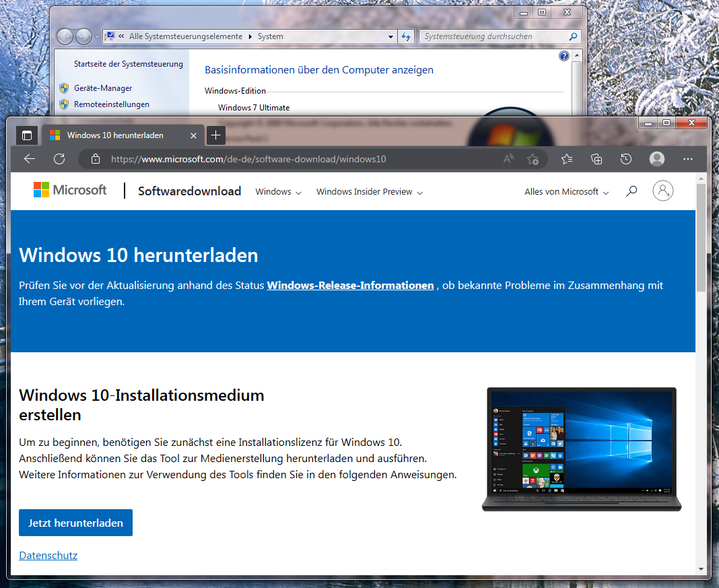The height and width of the screenshot is (588, 719).
Task: Open address bar history dropdown in control panel
Action: pos(390,36)
